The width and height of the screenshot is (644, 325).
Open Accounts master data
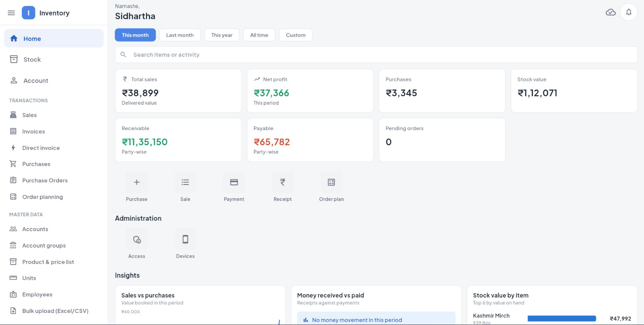pos(54,229)
